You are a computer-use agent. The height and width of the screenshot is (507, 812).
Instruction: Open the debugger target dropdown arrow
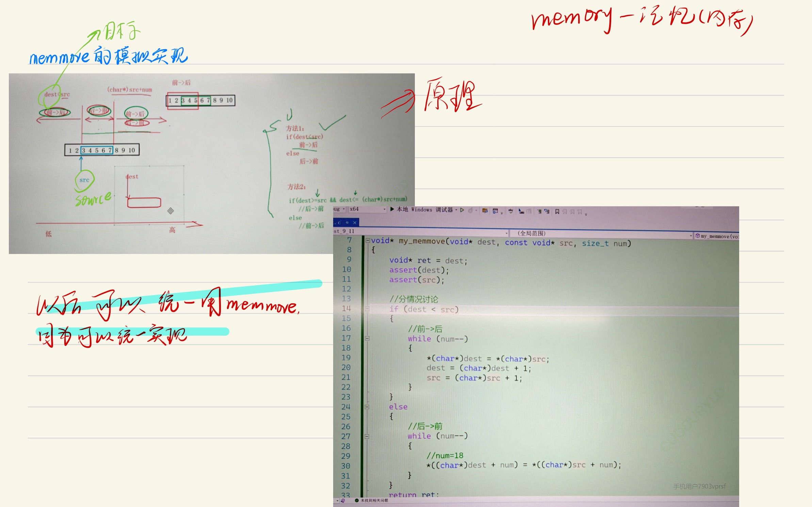456,210
